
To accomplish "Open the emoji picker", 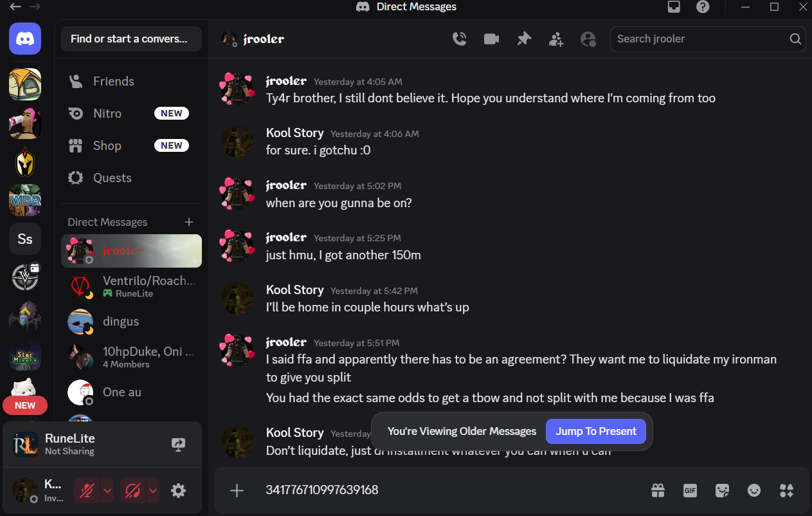I will pos(754,490).
